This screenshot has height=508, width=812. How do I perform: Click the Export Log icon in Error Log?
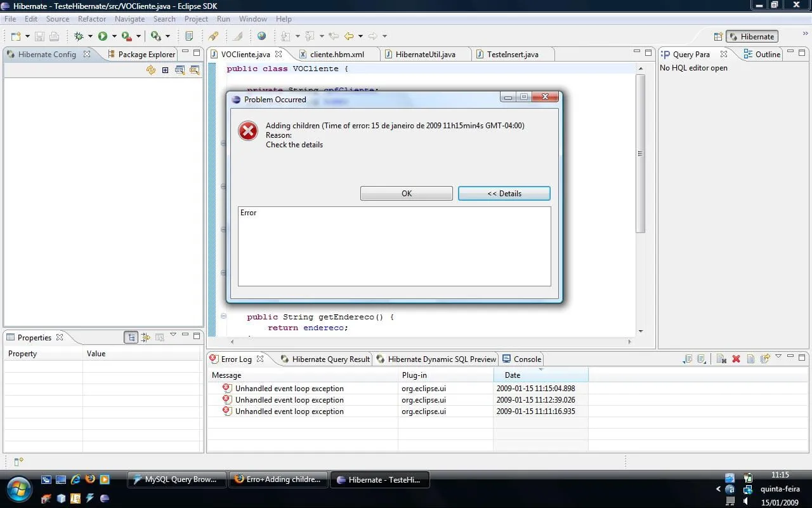[688, 359]
